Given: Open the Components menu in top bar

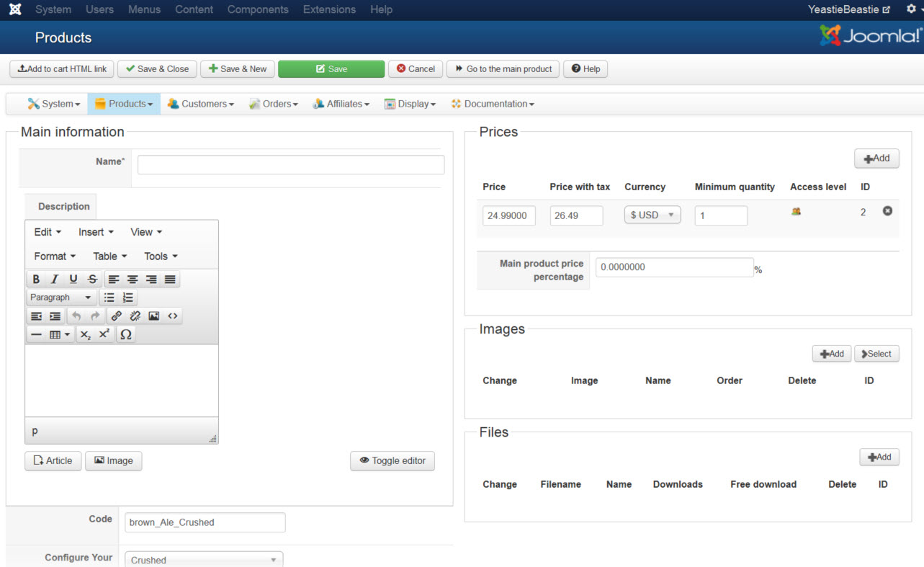Looking at the screenshot, I should (x=258, y=9).
